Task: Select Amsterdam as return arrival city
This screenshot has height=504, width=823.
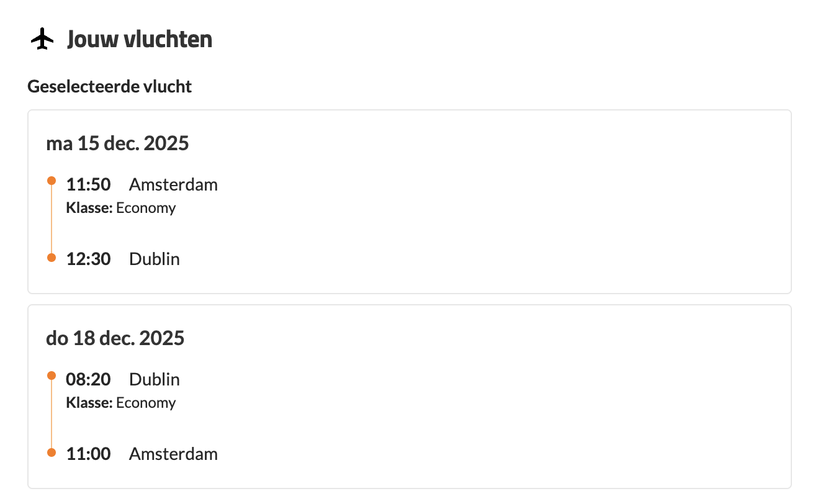Action: click(173, 454)
